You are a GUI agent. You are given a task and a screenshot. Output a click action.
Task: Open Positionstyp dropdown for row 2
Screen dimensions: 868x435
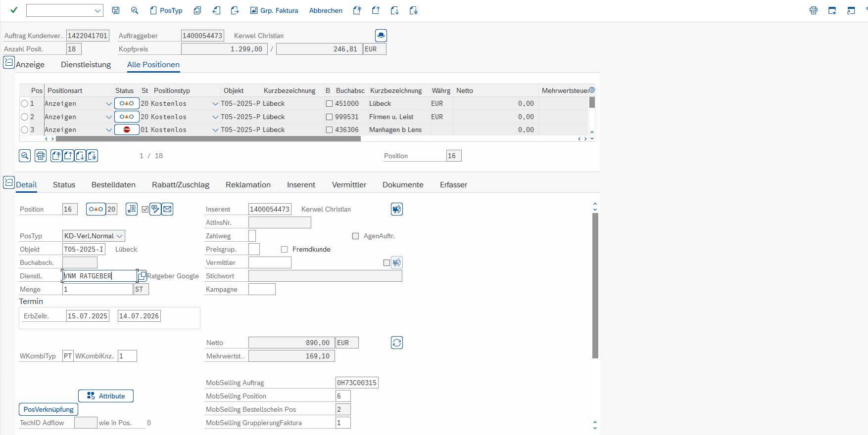[215, 117]
